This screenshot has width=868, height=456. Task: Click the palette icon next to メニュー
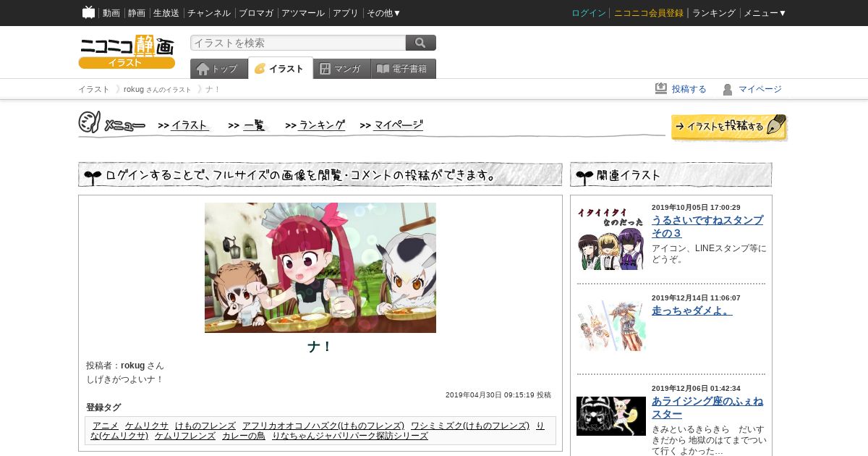click(89, 122)
